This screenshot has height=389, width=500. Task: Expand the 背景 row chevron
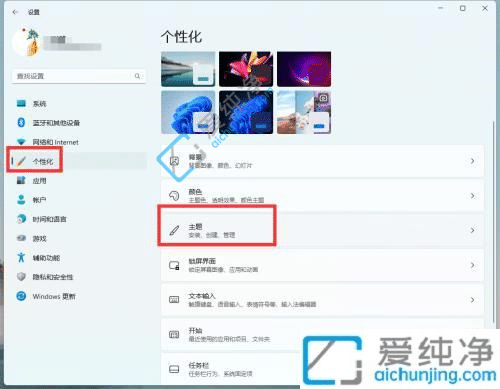coord(472,161)
